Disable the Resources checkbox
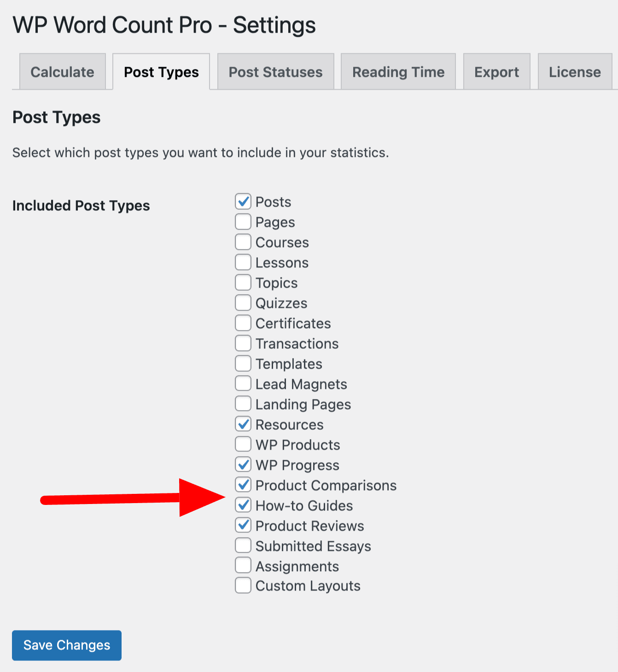 tap(243, 424)
